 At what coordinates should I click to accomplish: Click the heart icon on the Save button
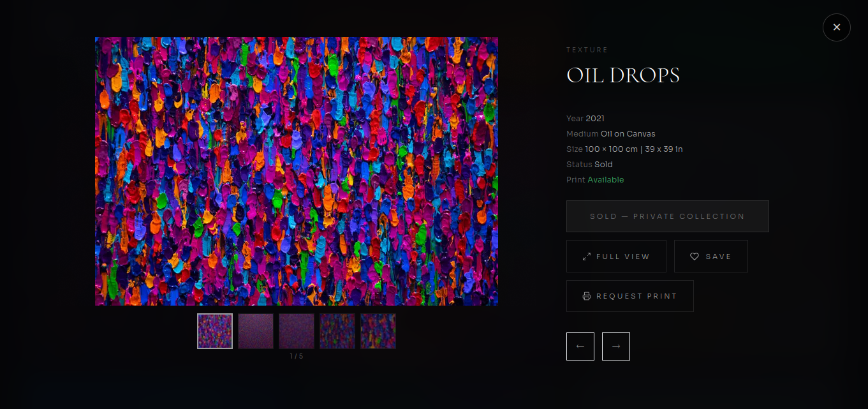coord(695,256)
